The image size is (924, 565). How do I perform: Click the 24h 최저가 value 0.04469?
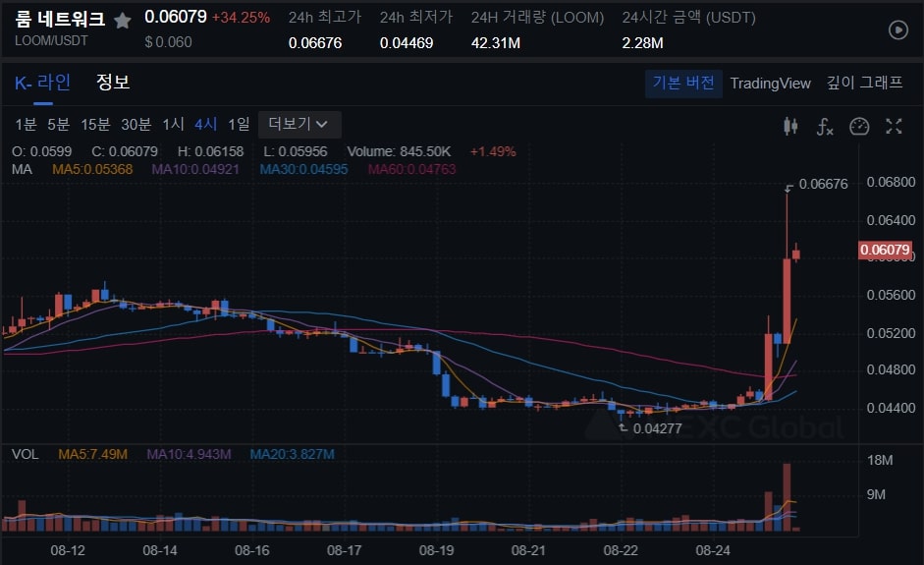click(407, 43)
